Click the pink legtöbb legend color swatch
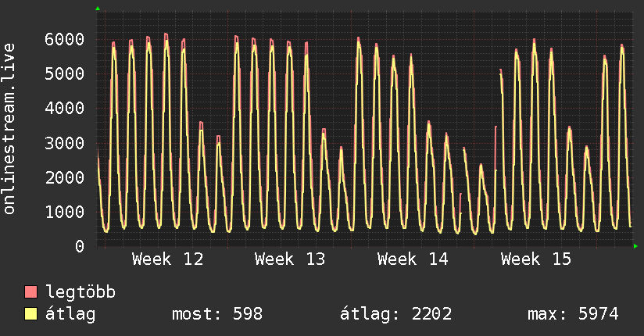 (x=30, y=291)
